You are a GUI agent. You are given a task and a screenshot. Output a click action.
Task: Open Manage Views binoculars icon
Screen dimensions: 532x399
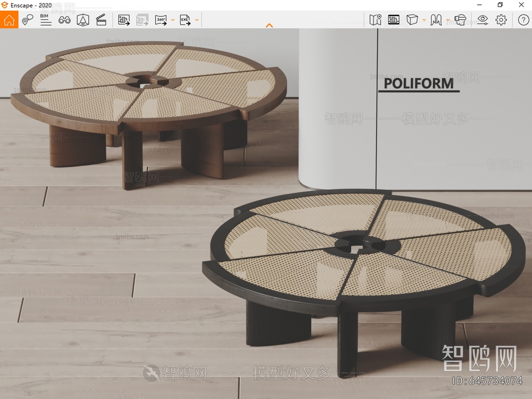(x=64, y=20)
